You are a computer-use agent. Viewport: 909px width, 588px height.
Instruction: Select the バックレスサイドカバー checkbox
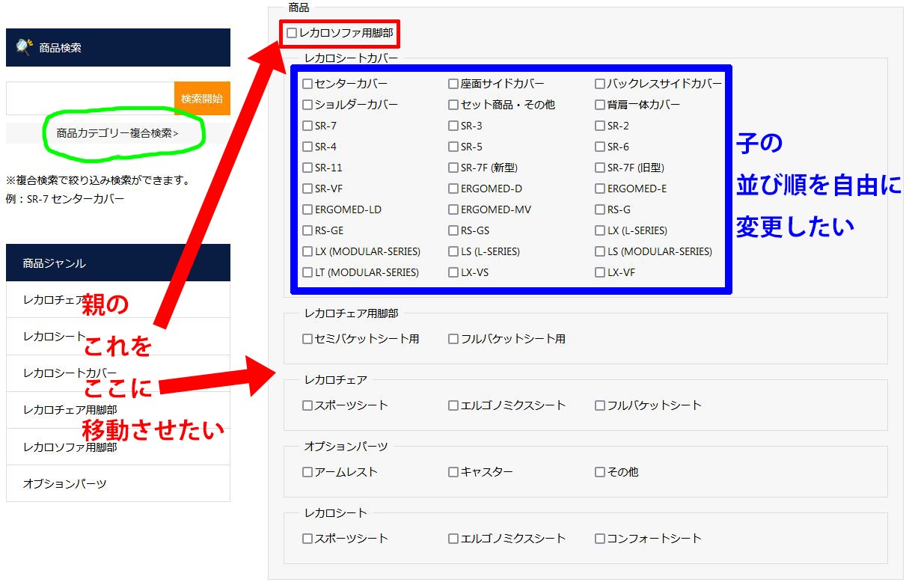[600, 84]
